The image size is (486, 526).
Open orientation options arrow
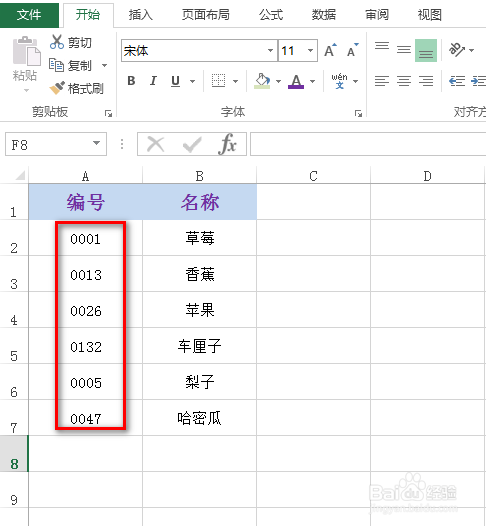[x=472, y=50]
